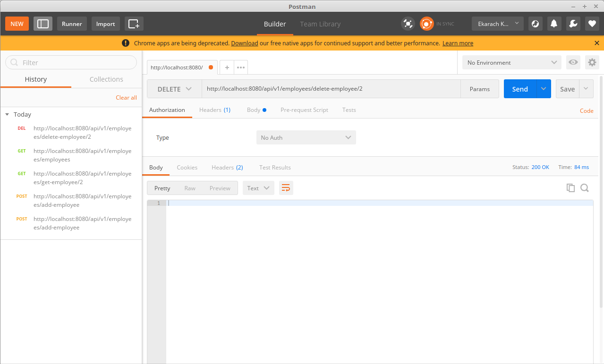Open the Runner
Image resolution: width=604 pixels, height=364 pixels.
click(x=72, y=24)
